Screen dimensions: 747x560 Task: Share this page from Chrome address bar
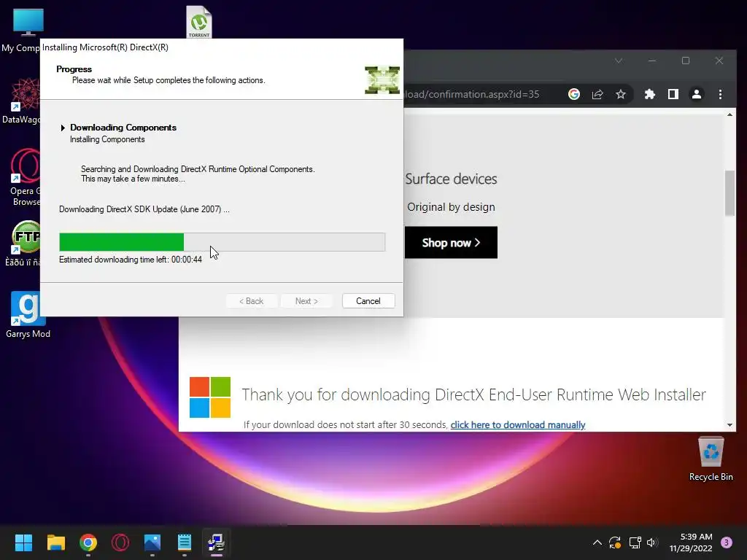tap(597, 94)
